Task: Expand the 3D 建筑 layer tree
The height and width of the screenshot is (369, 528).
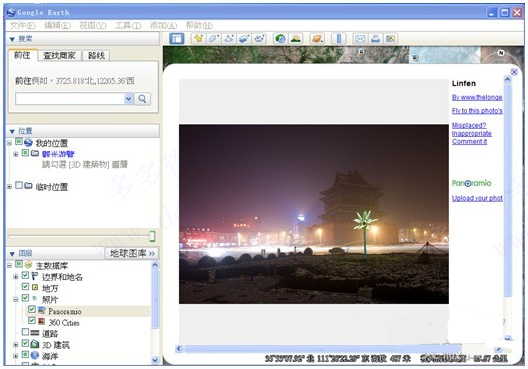Action: pos(15,345)
